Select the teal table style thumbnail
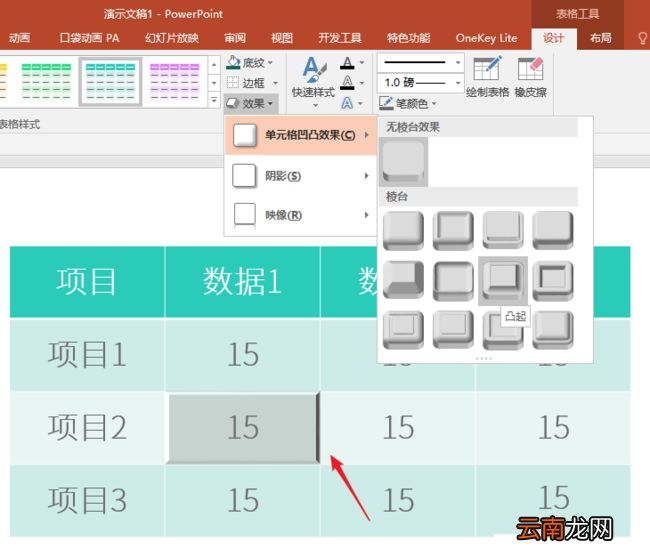 click(110, 82)
